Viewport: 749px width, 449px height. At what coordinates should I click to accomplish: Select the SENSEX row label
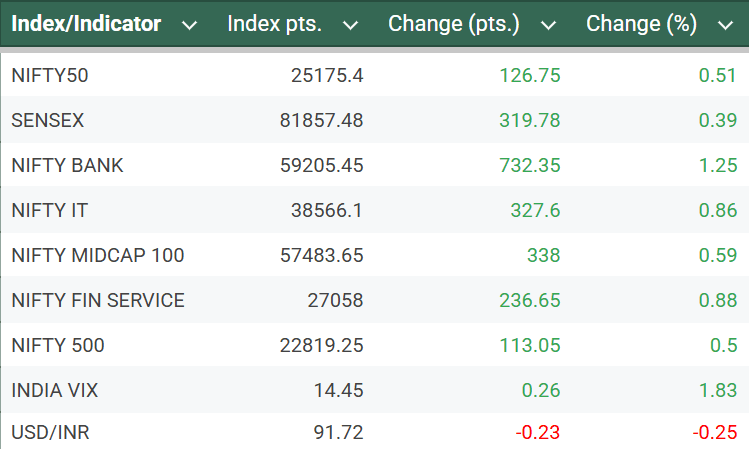pos(48,120)
